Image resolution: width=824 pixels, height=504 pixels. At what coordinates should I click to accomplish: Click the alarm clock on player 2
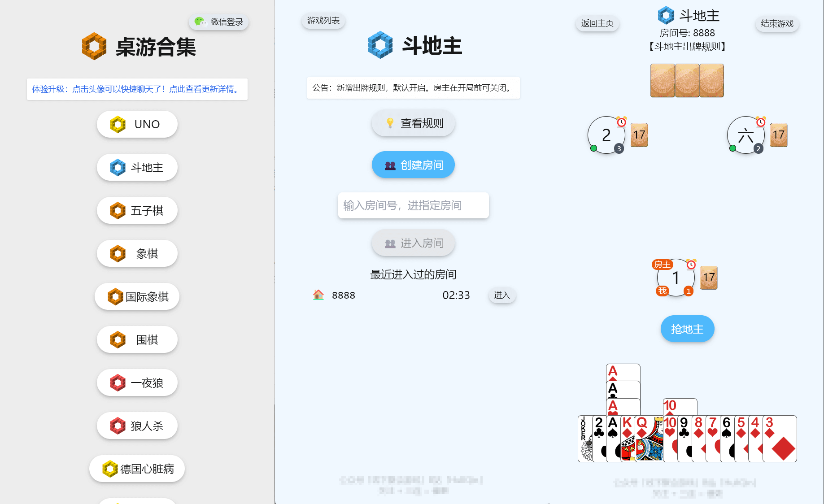[x=622, y=122]
